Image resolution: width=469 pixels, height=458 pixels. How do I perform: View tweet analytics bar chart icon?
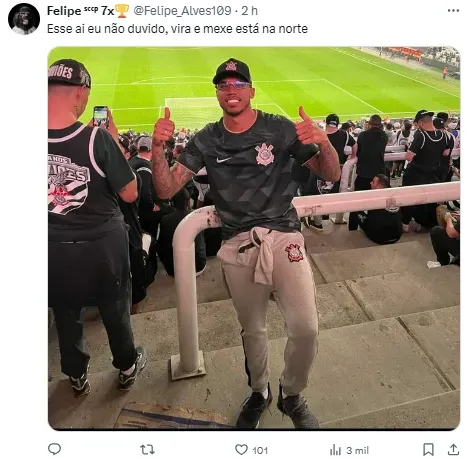pos(335,450)
